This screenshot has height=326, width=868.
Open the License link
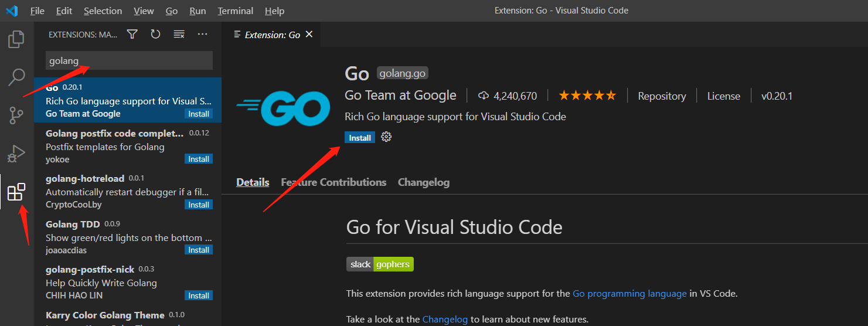(723, 96)
